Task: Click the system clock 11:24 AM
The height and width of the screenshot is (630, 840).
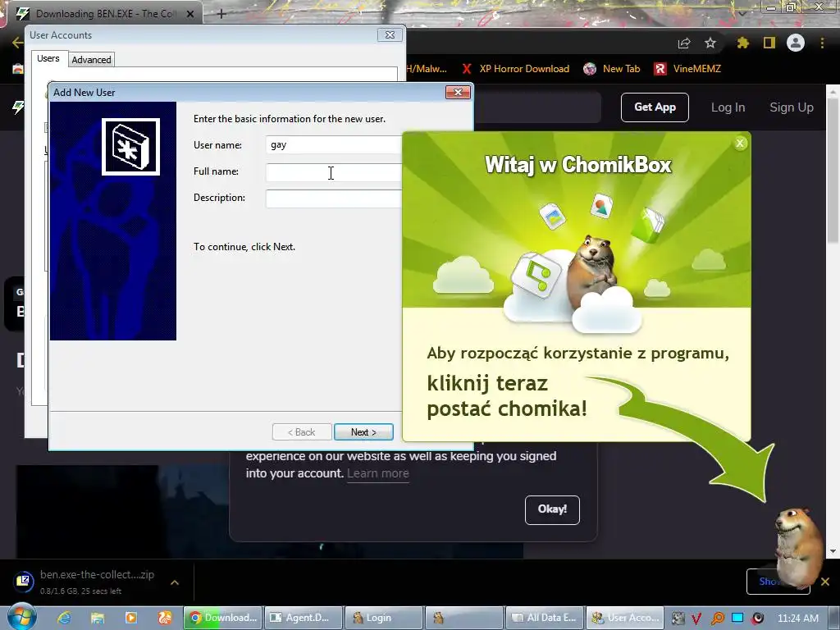Action: coord(797,619)
